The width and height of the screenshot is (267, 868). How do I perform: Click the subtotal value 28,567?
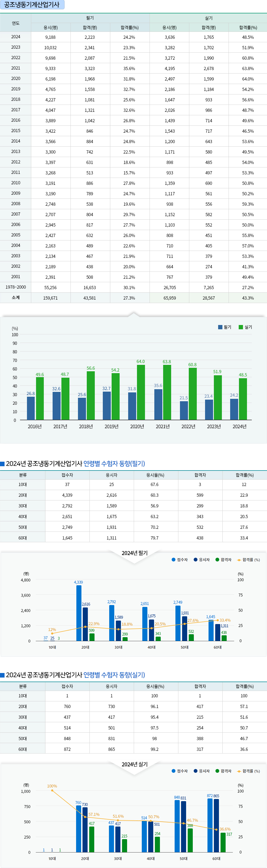click(x=209, y=298)
